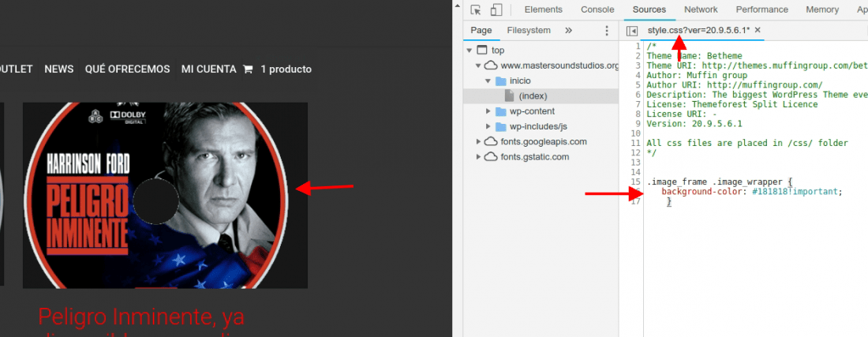Collapse the inicio folder arrow
The width and height of the screenshot is (868, 337).
[488, 81]
